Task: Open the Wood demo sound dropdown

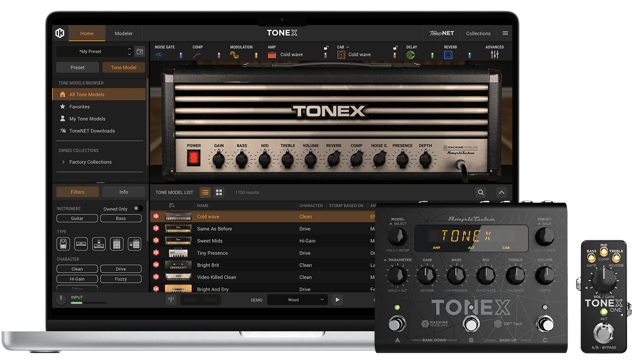Action: point(297,299)
